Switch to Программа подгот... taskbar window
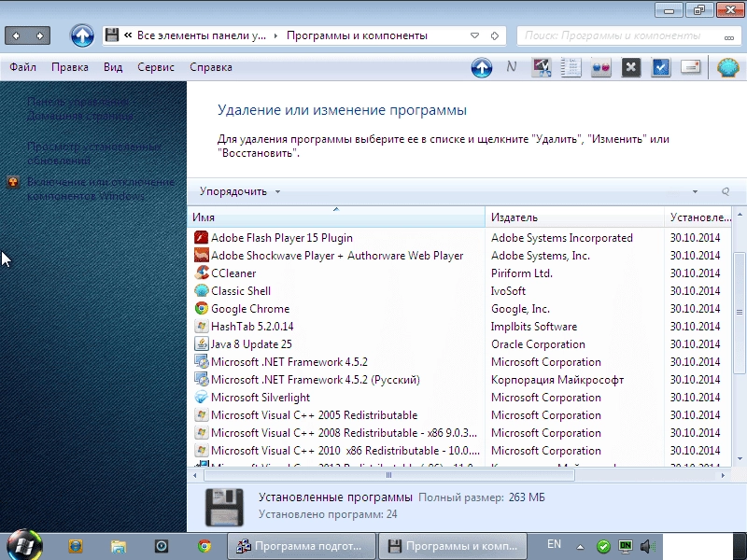The height and width of the screenshot is (560, 747). pos(301,546)
